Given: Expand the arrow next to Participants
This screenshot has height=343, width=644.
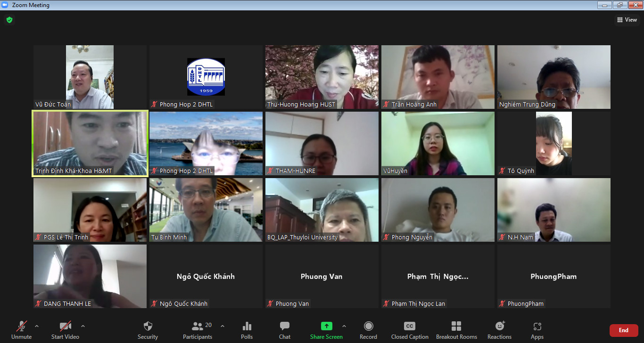Looking at the screenshot, I should (x=223, y=326).
